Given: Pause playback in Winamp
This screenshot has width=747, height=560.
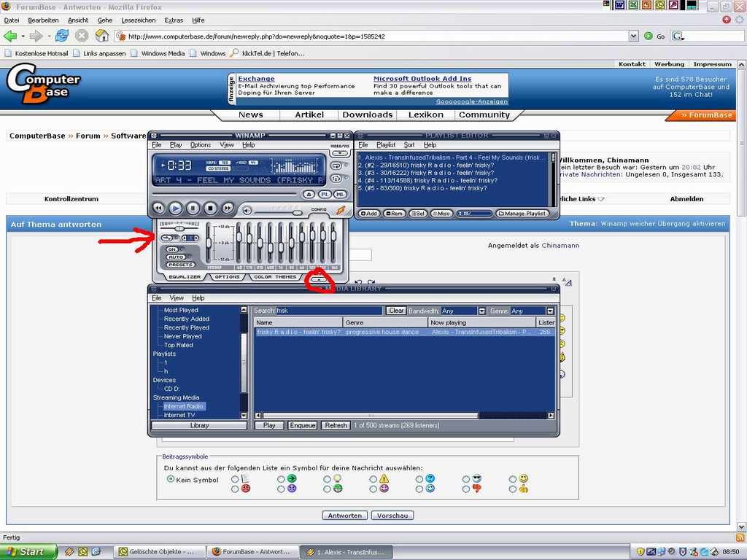Looking at the screenshot, I should coord(193,208).
